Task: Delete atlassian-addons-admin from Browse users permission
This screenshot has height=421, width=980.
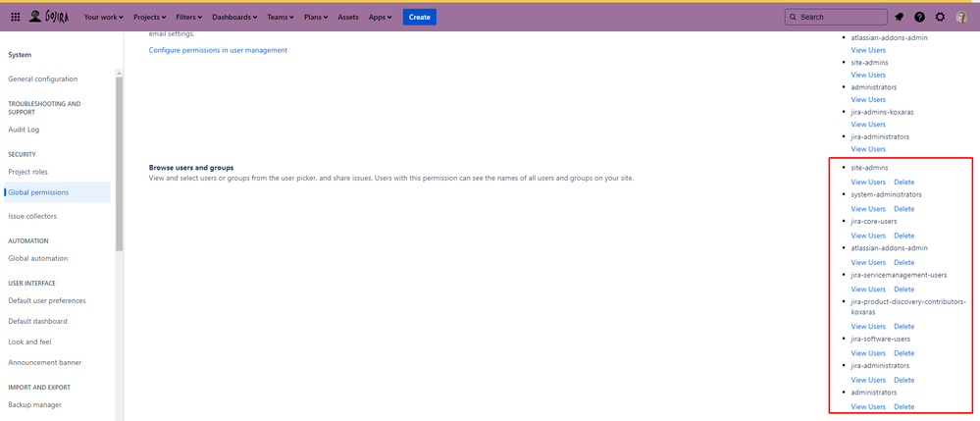Action: [x=903, y=263]
